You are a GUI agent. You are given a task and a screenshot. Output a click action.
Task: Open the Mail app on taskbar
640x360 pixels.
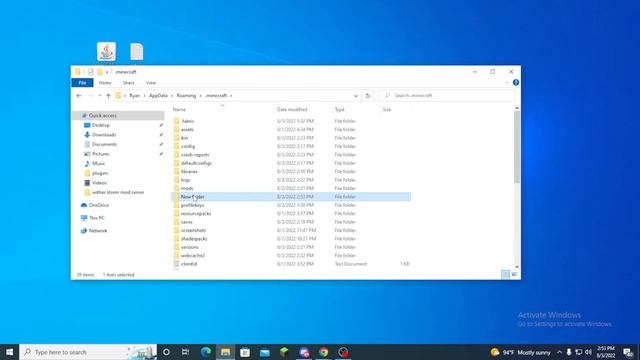click(264, 352)
